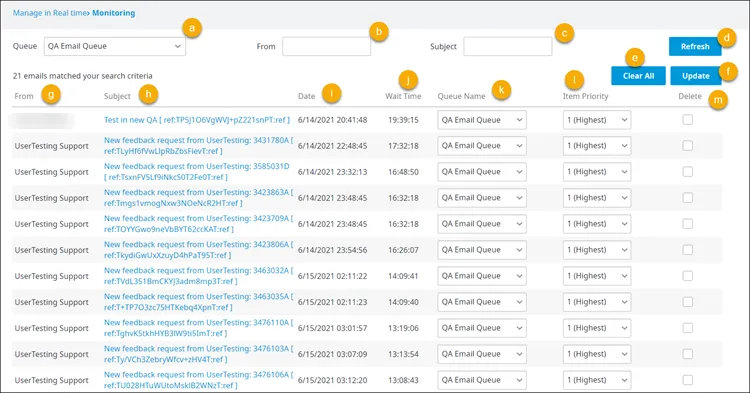Open feedback request 3476106A email
Viewport: 750px width, 393px height.
198,380
